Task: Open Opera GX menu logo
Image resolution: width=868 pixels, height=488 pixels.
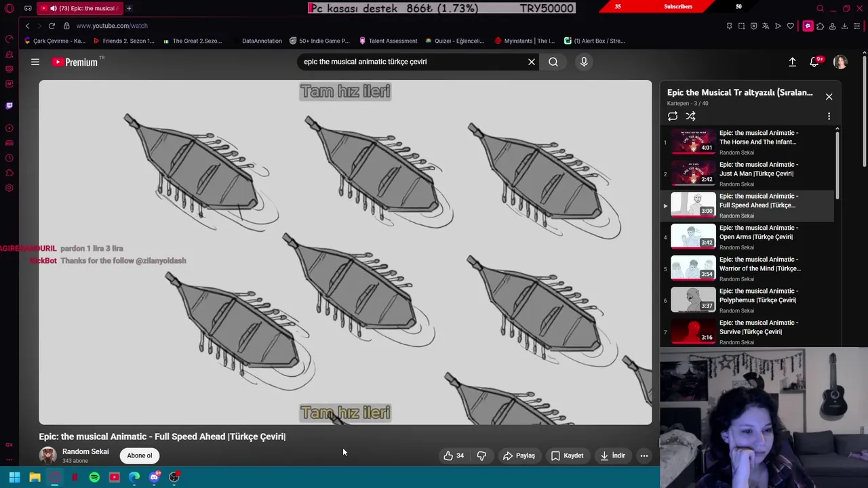Action: (9, 9)
